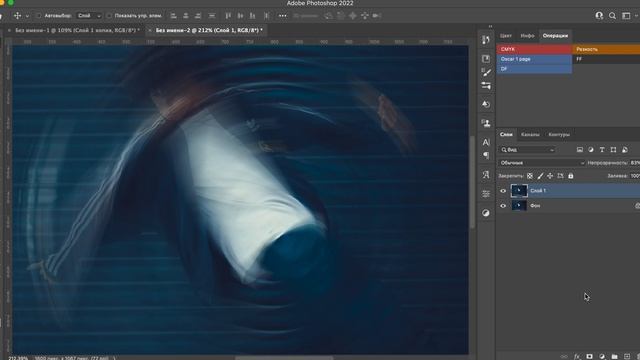Click the align top edges icon

point(228,16)
